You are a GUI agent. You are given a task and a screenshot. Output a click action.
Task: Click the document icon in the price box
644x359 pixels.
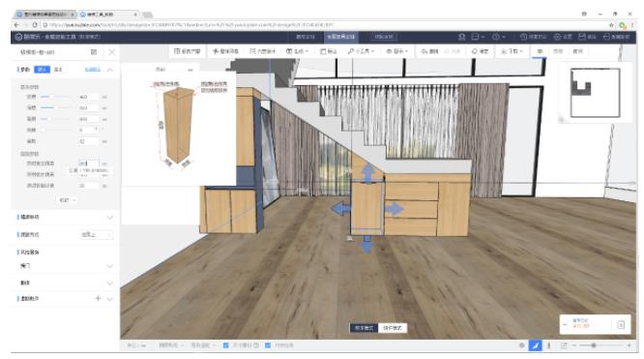pos(621,325)
